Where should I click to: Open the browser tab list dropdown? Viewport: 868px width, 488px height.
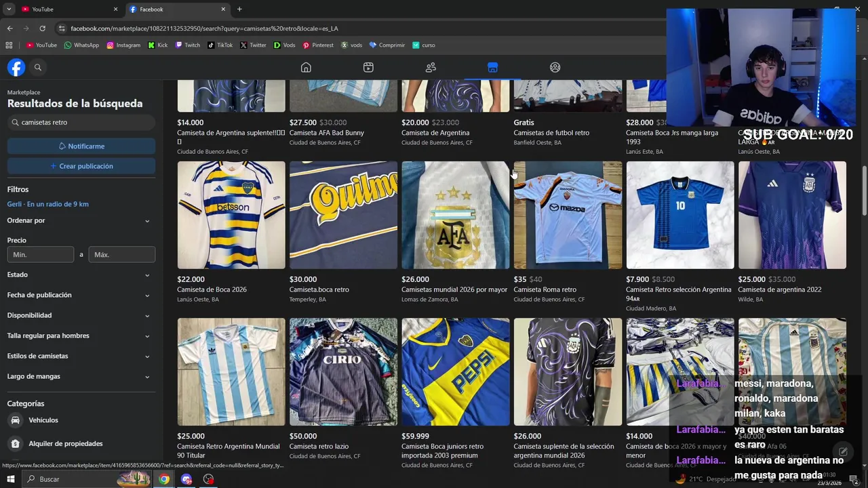coord(9,9)
